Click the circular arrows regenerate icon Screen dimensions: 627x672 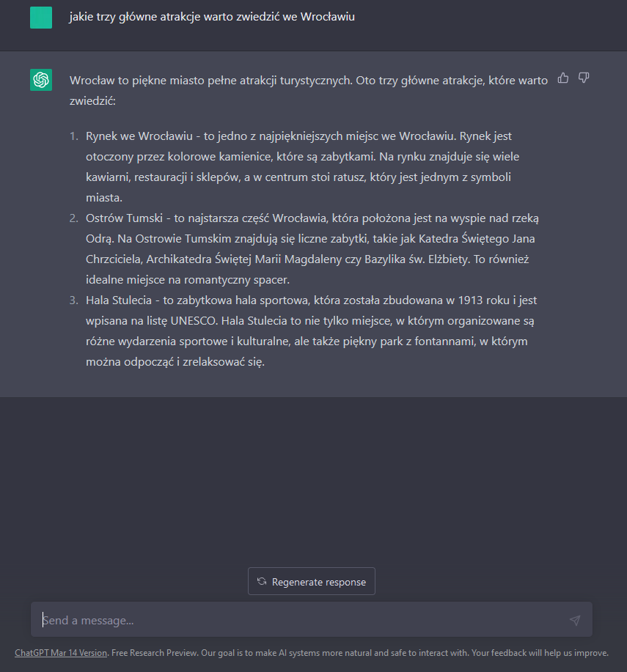click(262, 582)
